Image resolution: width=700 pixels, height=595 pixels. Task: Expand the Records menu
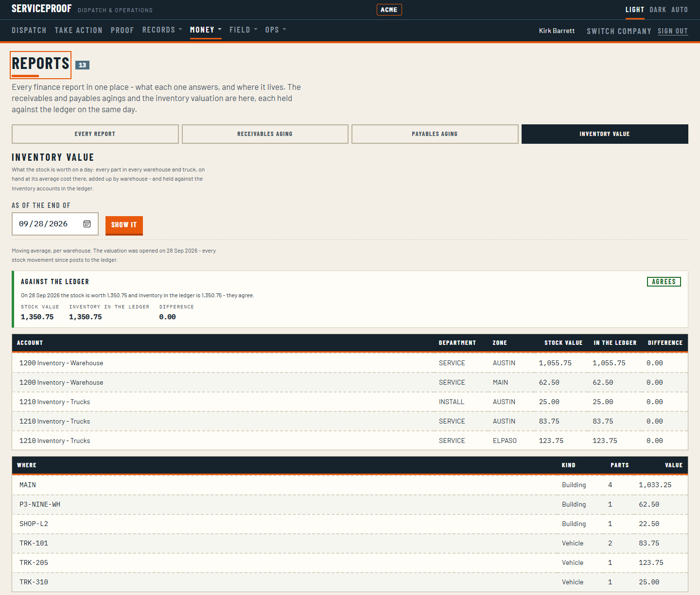pyautogui.click(x=162, y=30)
